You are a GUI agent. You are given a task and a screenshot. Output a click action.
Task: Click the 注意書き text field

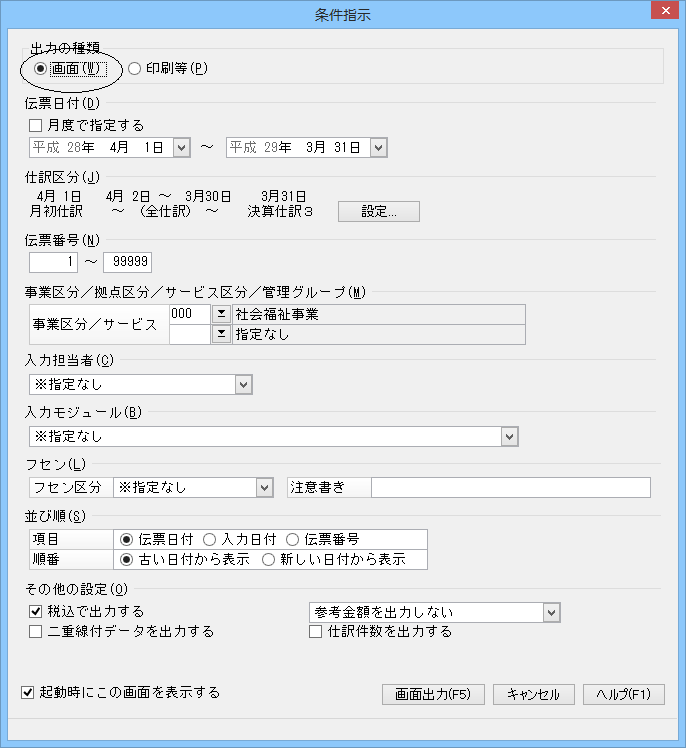[x=510, y=487]
